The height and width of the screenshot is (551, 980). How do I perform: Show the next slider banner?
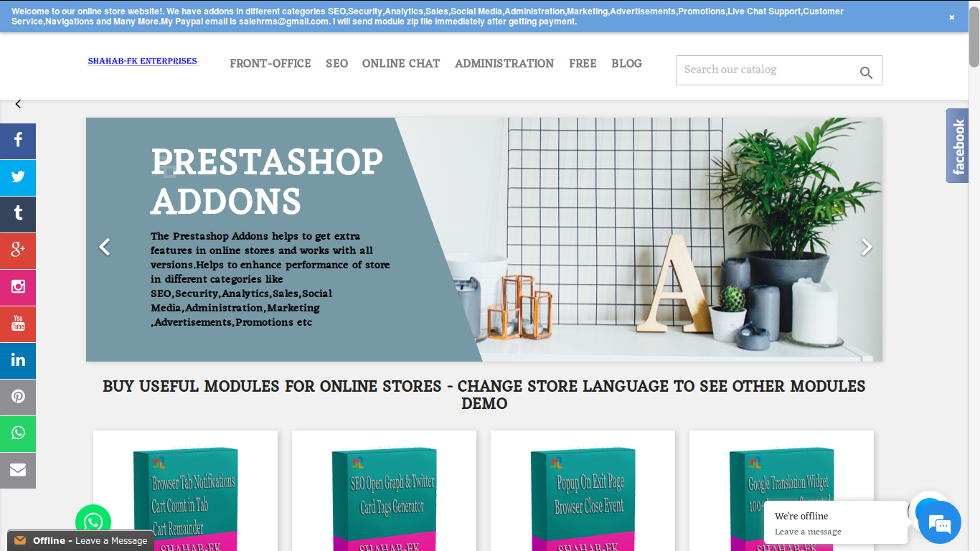867,247
